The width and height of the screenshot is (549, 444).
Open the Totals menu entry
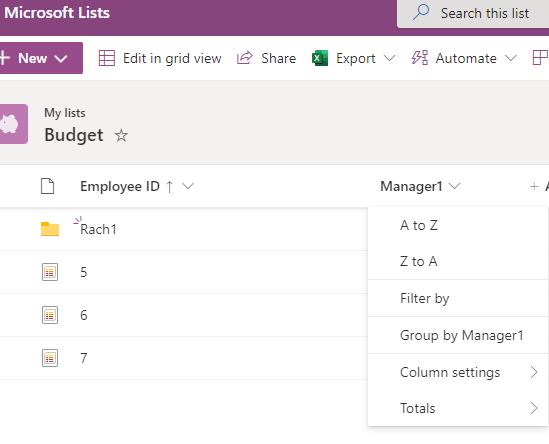pos(458,408)
